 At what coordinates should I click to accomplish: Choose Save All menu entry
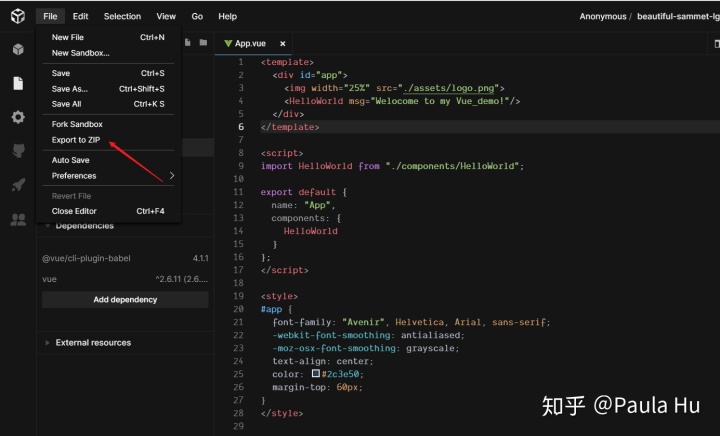point(108,104)
